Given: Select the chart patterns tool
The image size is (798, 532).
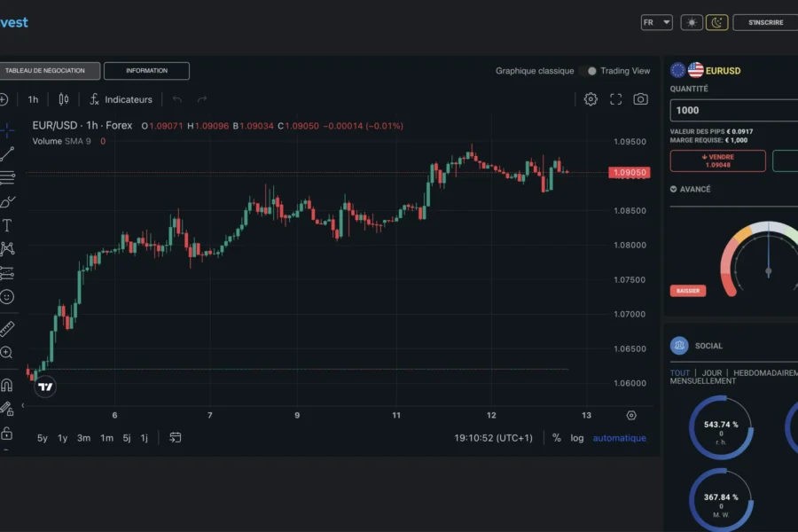Looking at the screenshot, I should click(6, 248).
